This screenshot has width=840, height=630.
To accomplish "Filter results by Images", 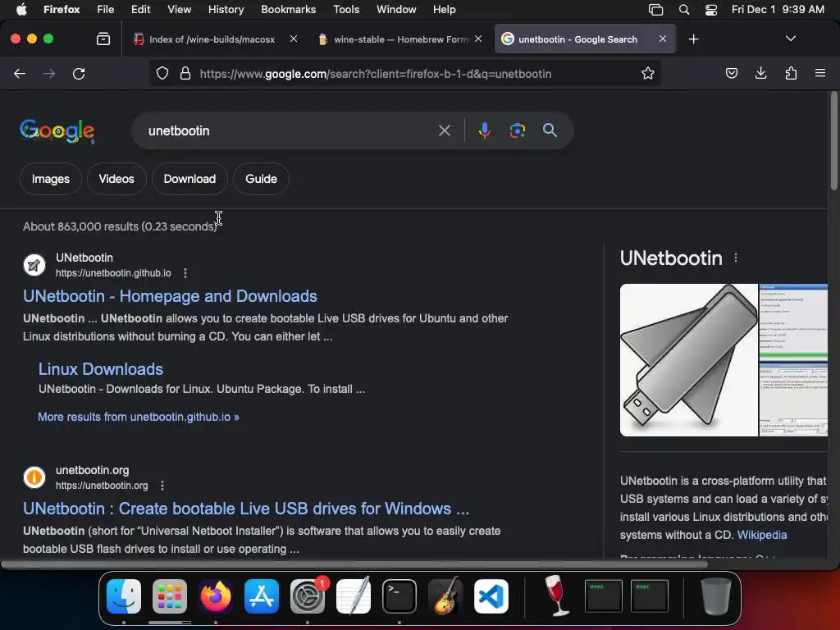I will (x=50, y=179).
